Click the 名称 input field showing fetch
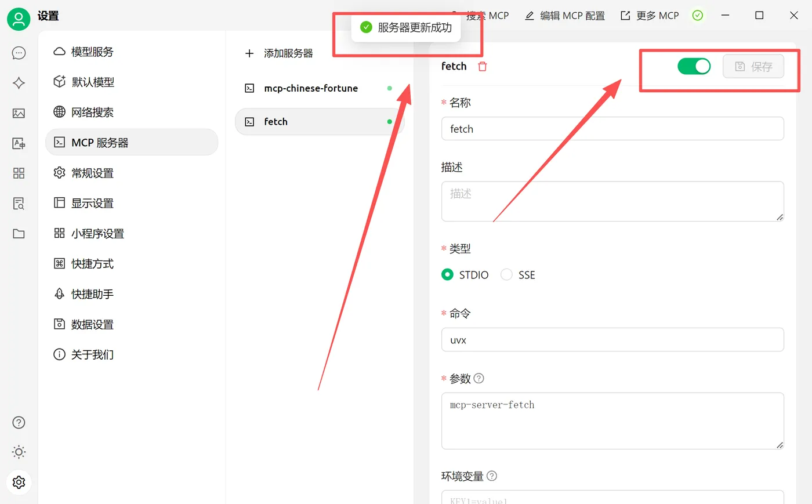812x504 pixels. pyautogui.click(x=612, y=128)
